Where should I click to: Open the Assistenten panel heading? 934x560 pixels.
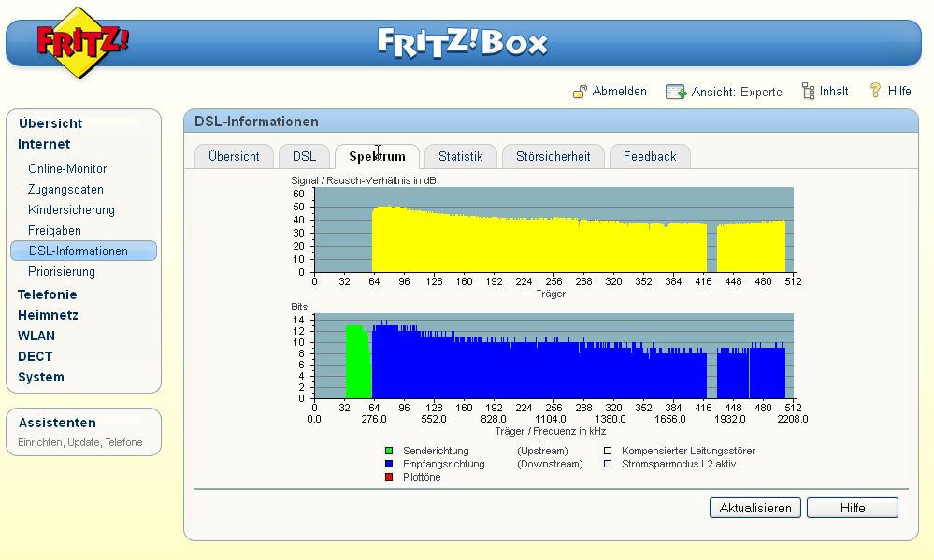pos(57,423)
